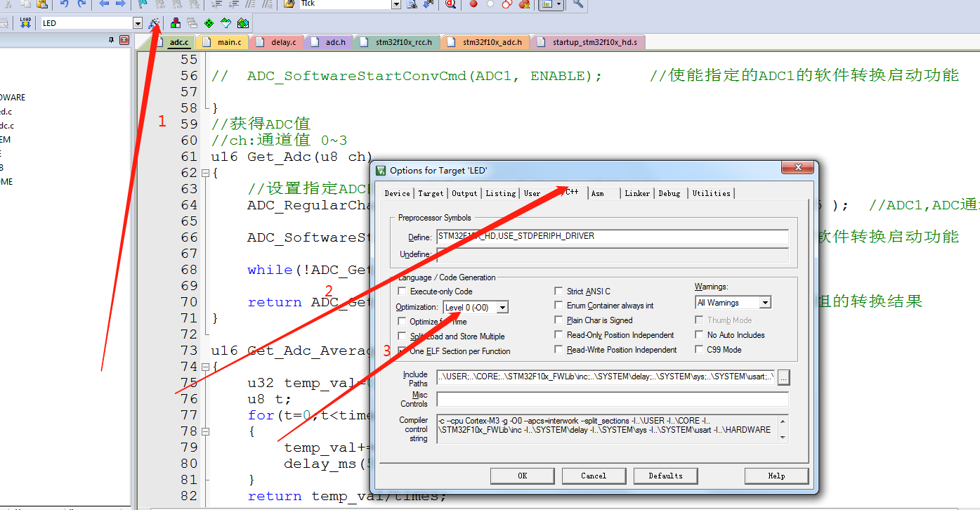Uncheck One ELF Section per Function
This screenshot has width=980, height=510.
click(x=402, y=351)
